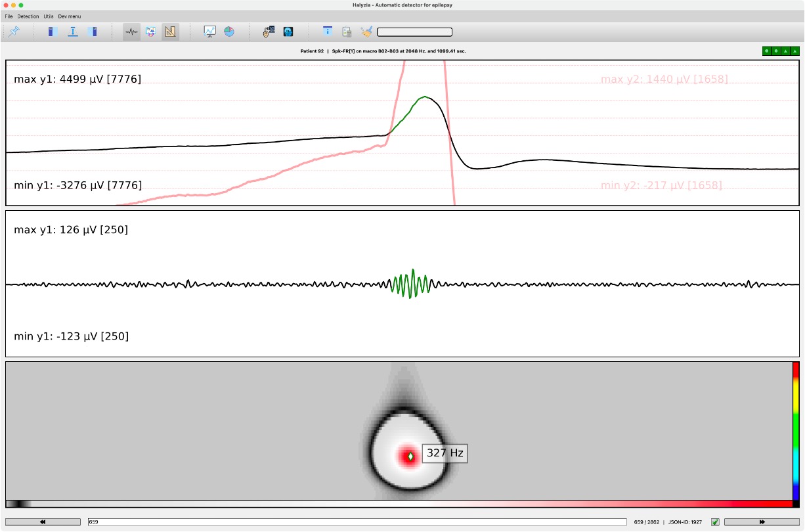Click the pie chart icon
The width and height of the screenshot is (805, 532).
228,32
